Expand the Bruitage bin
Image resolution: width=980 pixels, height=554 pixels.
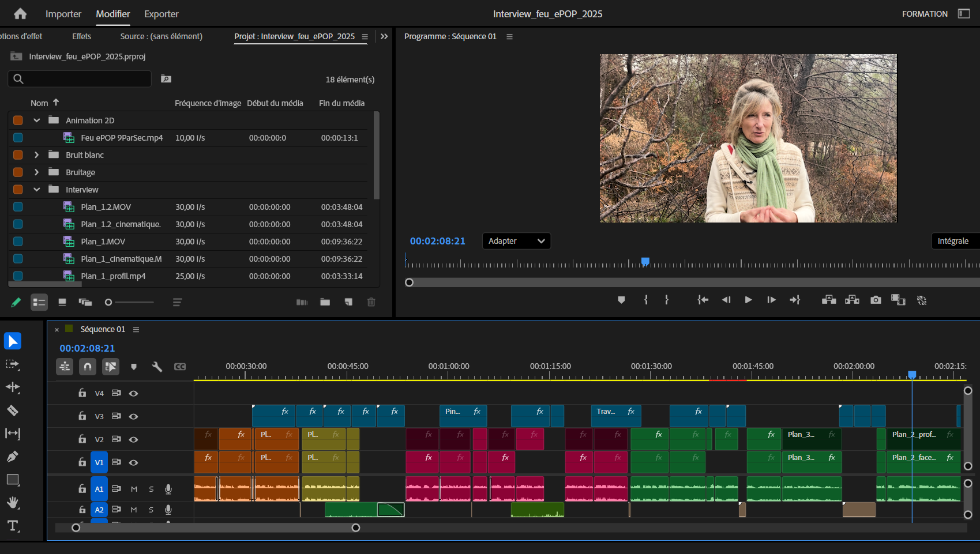pyautogui.click(x=36, y=172)
